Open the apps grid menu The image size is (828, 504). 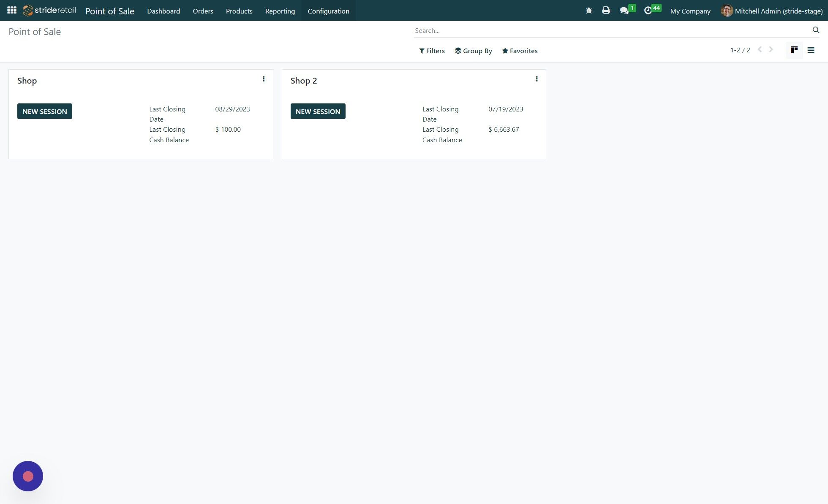pos(11,10)
